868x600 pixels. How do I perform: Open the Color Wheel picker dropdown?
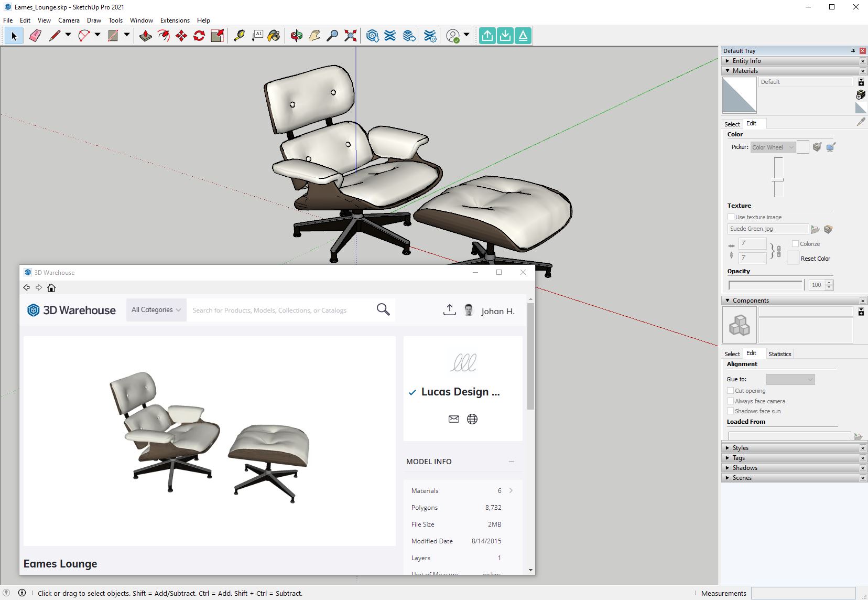(773, 147)
